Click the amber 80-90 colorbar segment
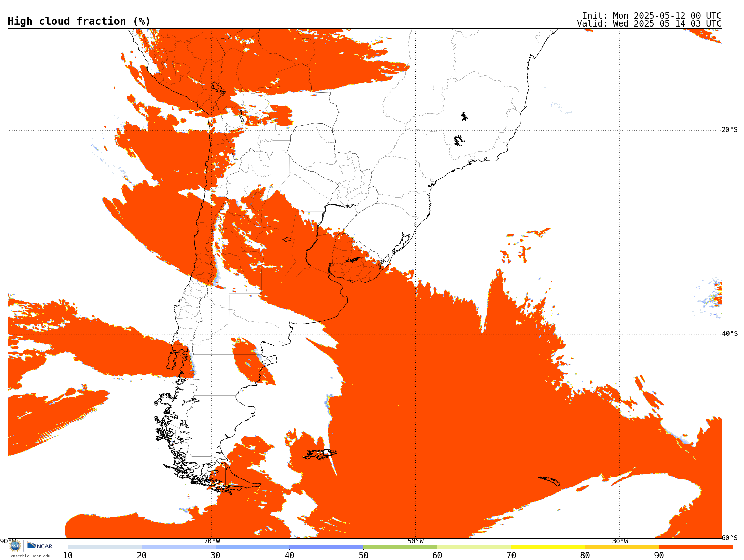Screen dimensions: 744x560 click(x=622, y=547)
